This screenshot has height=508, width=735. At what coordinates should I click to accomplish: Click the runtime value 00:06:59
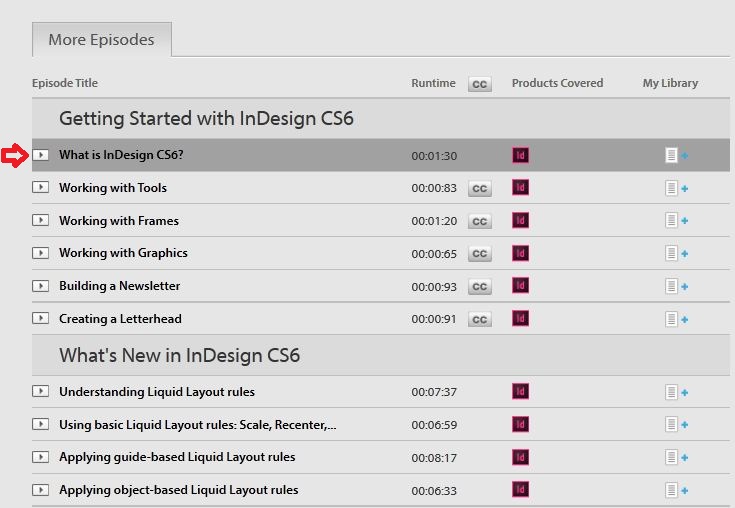click(x=434, y=425)
